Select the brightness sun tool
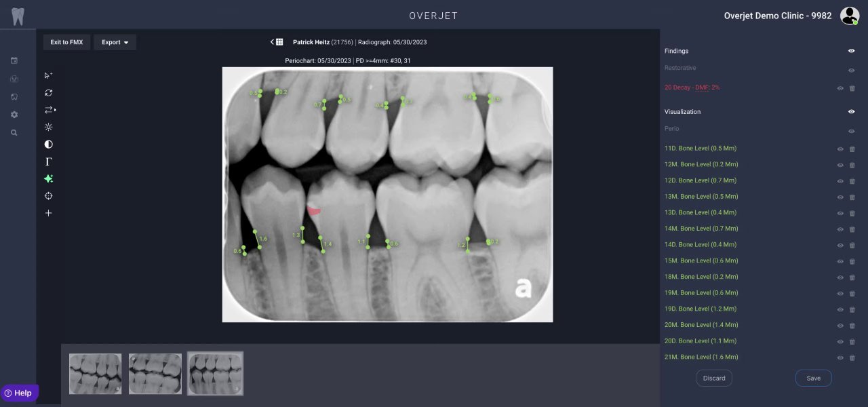868x407 pixels. coord(48,127)
